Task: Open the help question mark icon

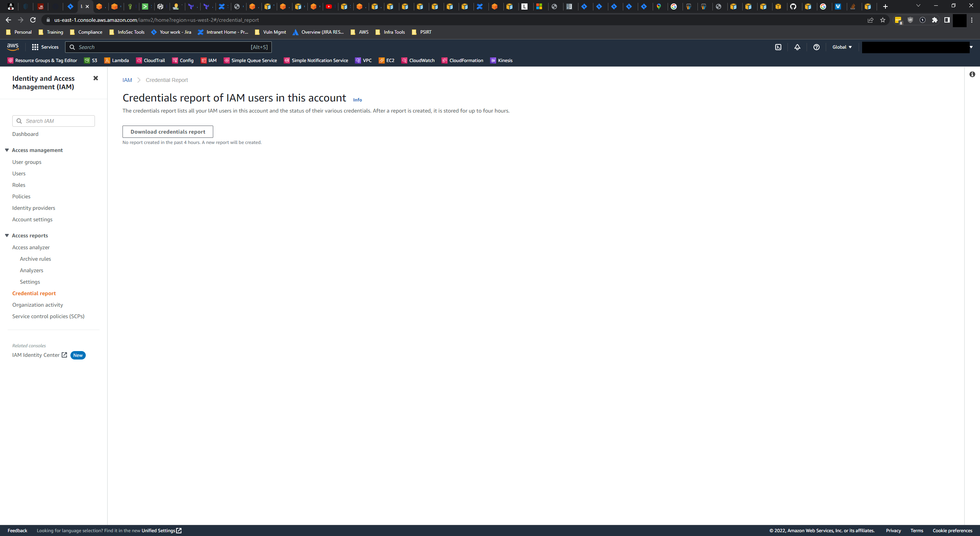Action: pos(817,47)
